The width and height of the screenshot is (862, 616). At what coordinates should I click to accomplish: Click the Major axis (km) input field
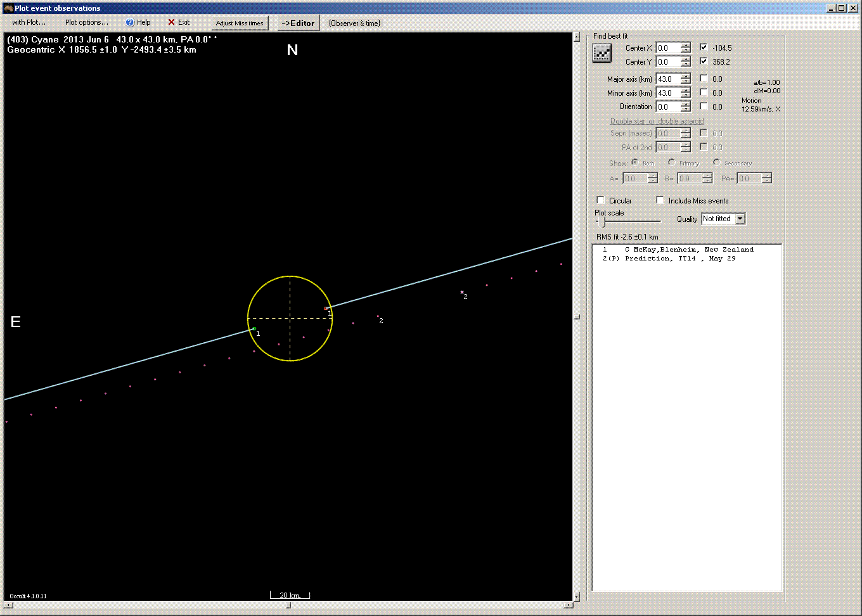coord(668,79)
